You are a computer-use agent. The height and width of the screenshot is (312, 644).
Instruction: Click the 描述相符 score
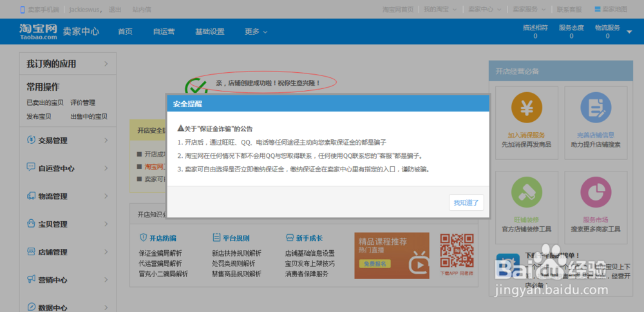click(x=535, y=32)
